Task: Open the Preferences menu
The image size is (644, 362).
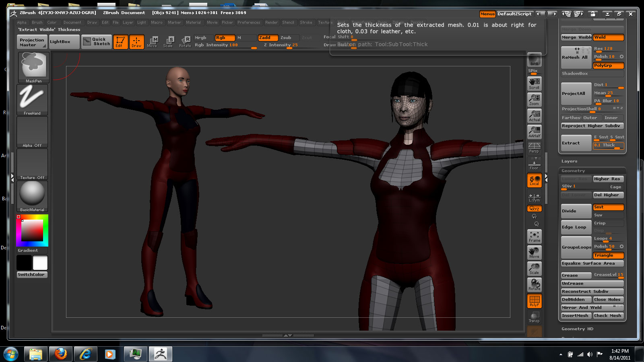Action: (x=249, y=22)
